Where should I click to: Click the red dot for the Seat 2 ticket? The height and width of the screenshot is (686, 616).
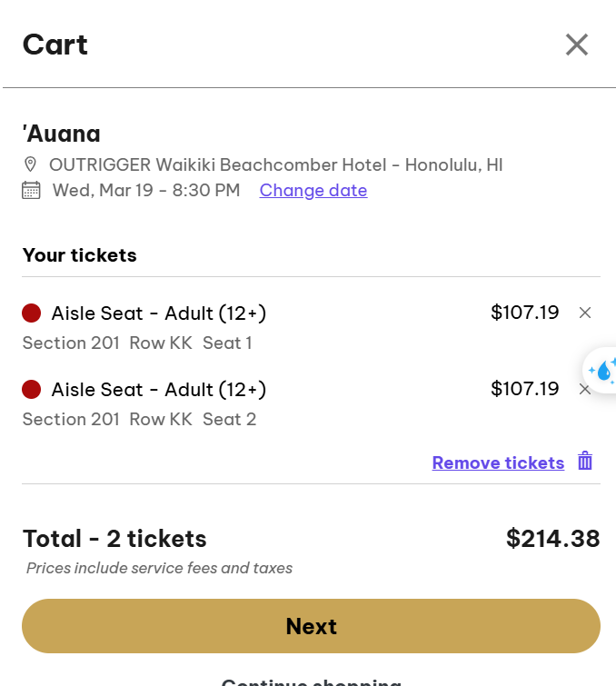pyautogui.click(x=32, y=390)
